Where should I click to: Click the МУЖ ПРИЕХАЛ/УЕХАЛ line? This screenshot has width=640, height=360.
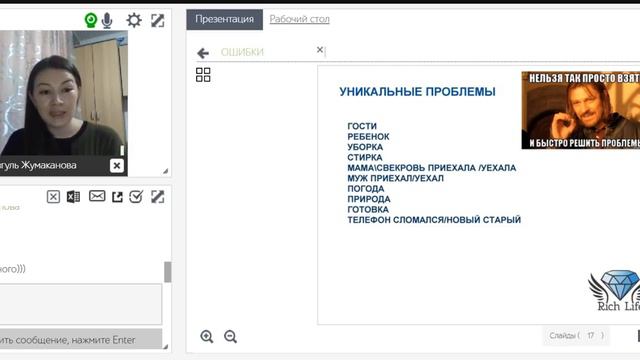click(x=395, y=178)
